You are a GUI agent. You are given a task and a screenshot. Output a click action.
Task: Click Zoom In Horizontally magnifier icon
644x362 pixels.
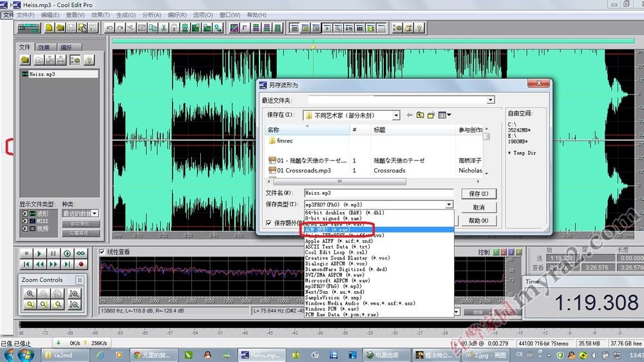click(30, 293)
